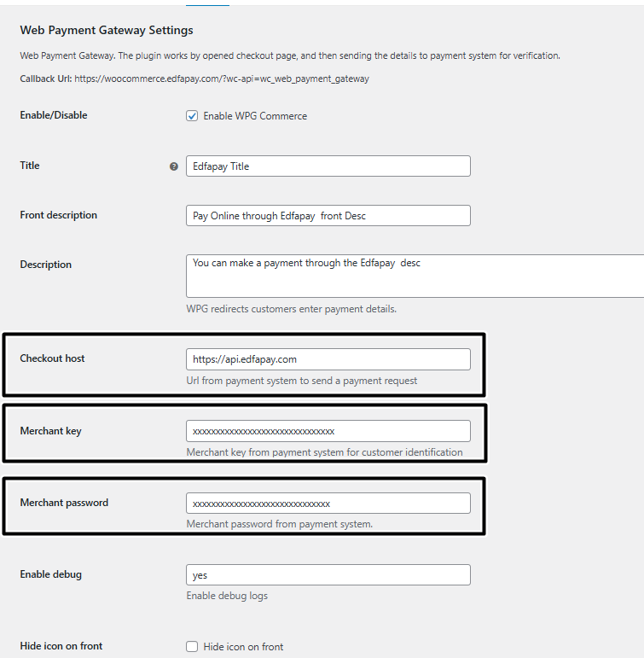Click the Hide icon on front row label
This screenshot has width=644, height=658.
(x=61, y=646)
